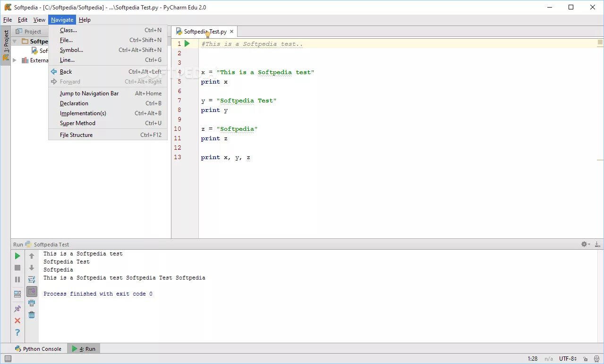Image resolution: width=604 pixels, height=364 pixels.
Task: Close the Softpedia Test.py editor tab
Action: coord(231,32)
